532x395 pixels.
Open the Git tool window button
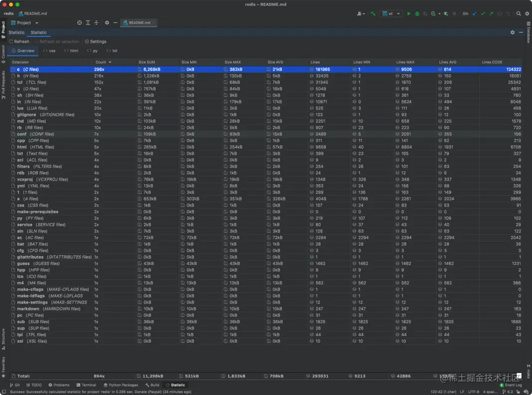[x=15, y=385]
